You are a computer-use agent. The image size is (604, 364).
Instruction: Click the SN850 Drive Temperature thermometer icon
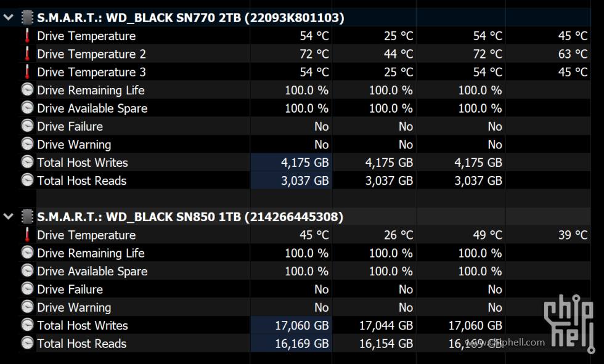point(27,234)
